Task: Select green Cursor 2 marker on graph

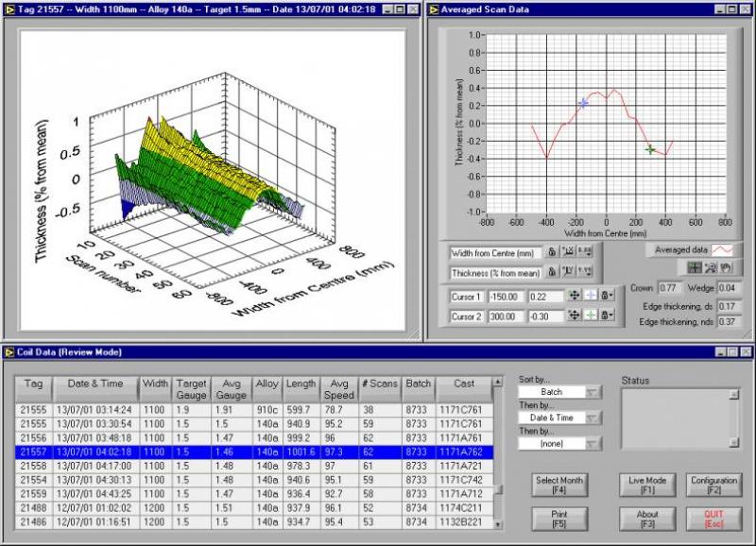Action: [x=650, y=149]
